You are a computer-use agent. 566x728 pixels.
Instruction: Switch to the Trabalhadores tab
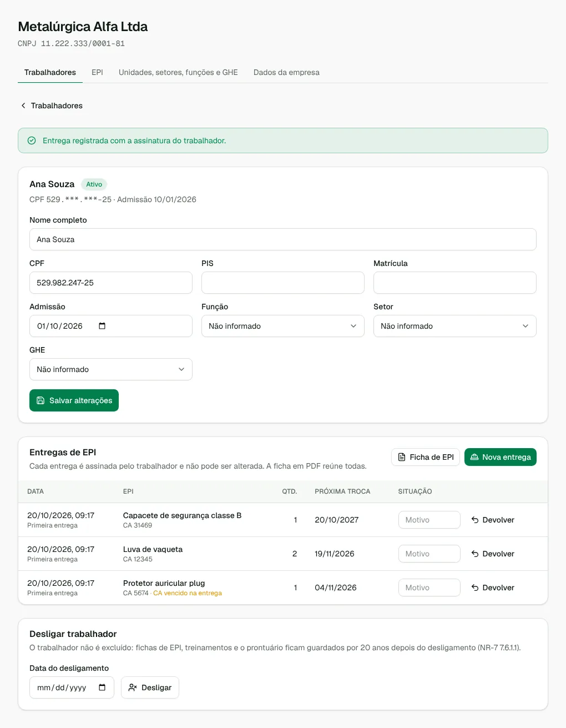coord(50,72)
